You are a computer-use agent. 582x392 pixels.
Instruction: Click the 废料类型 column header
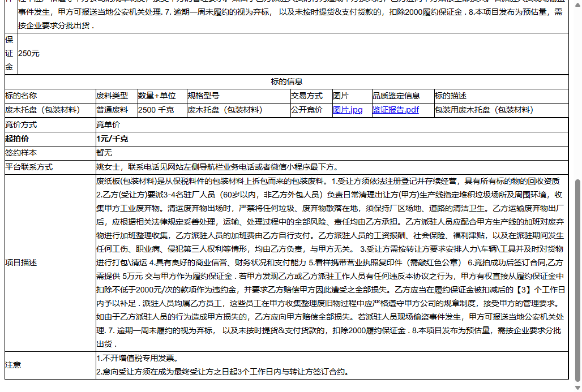pyautogui.click(x=112, y=96)
